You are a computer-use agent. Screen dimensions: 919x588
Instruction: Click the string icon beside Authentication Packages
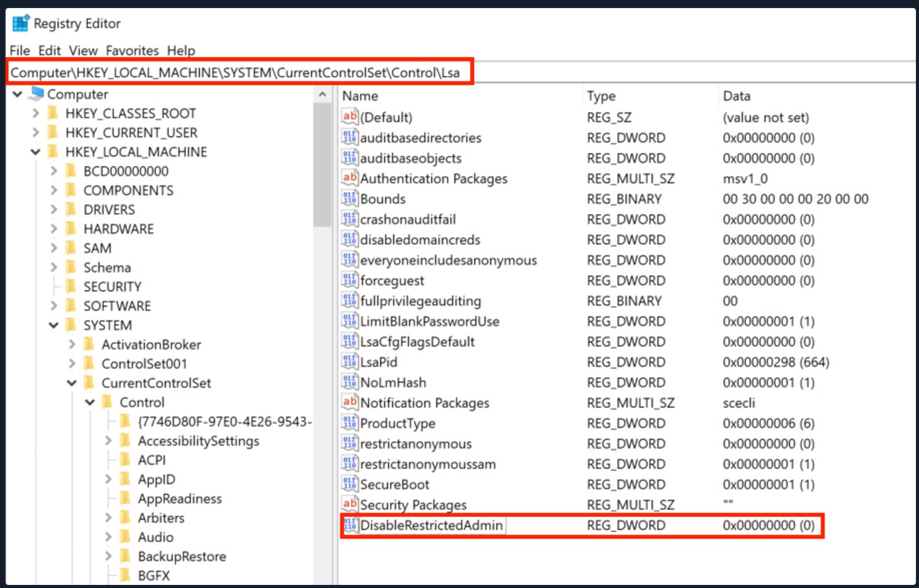tap(350, 178)
